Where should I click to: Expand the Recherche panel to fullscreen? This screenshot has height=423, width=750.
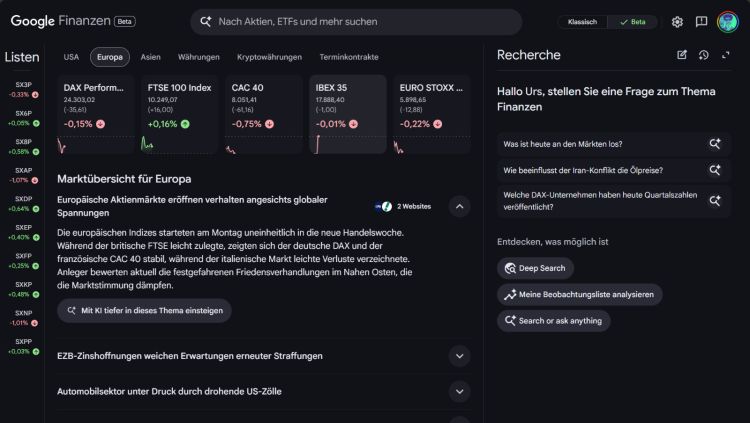coord(726,55)
